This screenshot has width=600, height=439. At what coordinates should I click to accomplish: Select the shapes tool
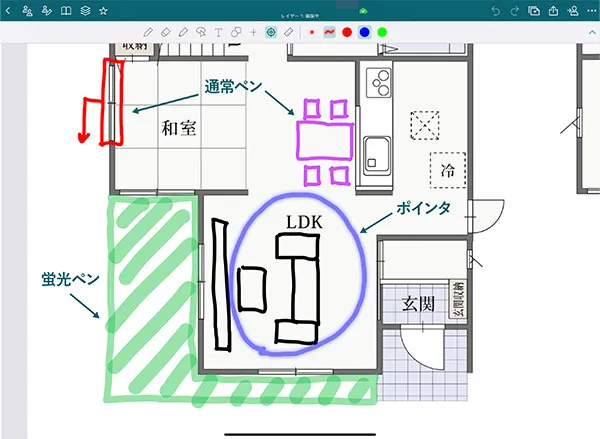click(236, 33)
